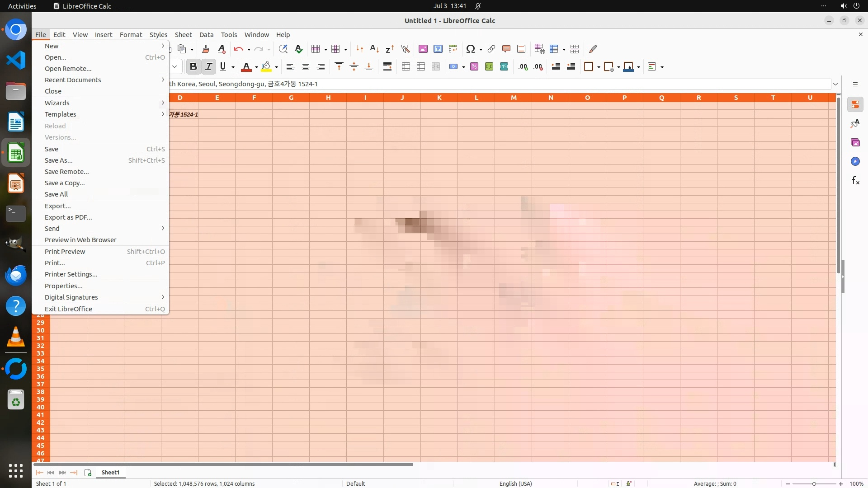The width and height of the screenshot is (868, 488).
Task: Toggle Italic formatting button
Action: [208, 67]
